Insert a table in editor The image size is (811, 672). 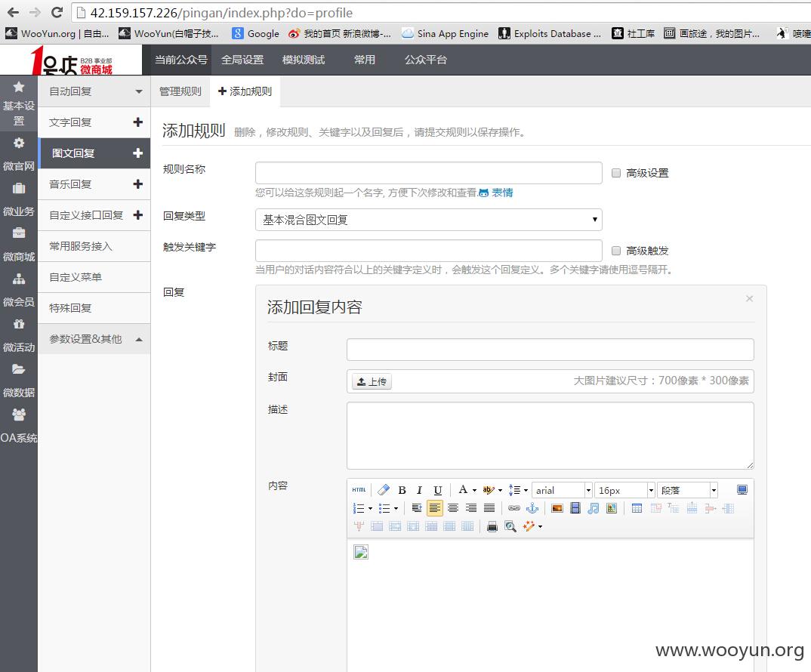coord(637,508)
